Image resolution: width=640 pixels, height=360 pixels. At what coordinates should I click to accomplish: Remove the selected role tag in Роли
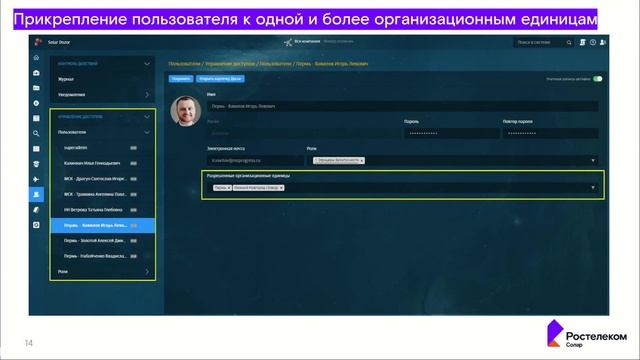click(362, 161)
